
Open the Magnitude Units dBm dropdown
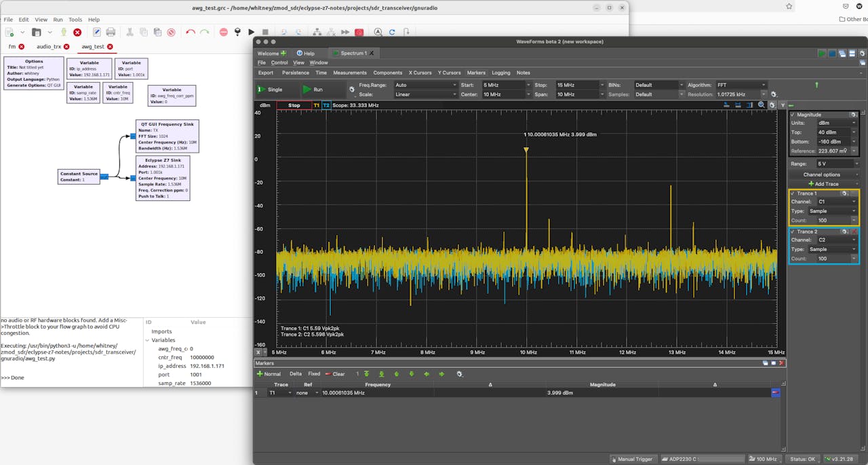click(x=837, y=123)
